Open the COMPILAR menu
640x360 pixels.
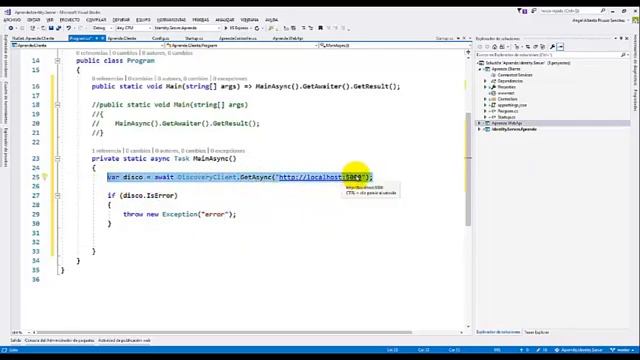tap(96, 20)
